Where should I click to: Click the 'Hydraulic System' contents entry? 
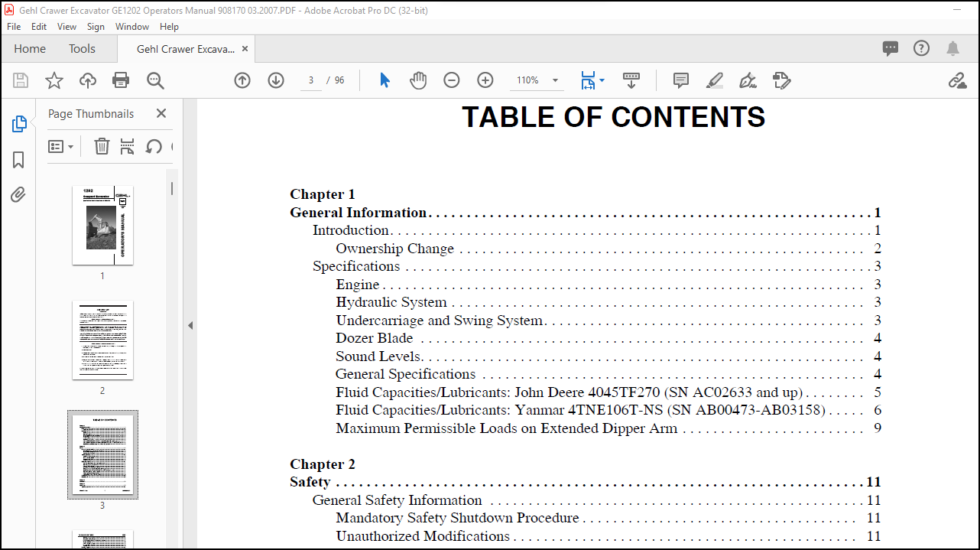tap(391, 302)
